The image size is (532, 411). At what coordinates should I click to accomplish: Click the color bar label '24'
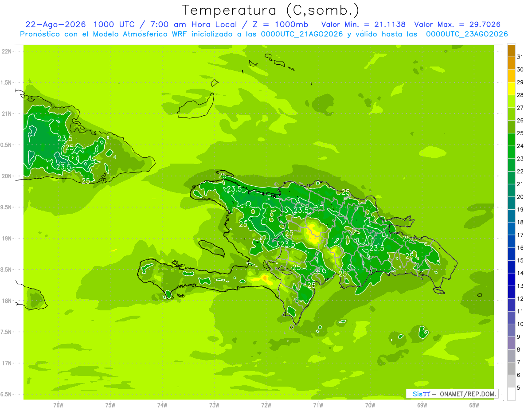520,146
